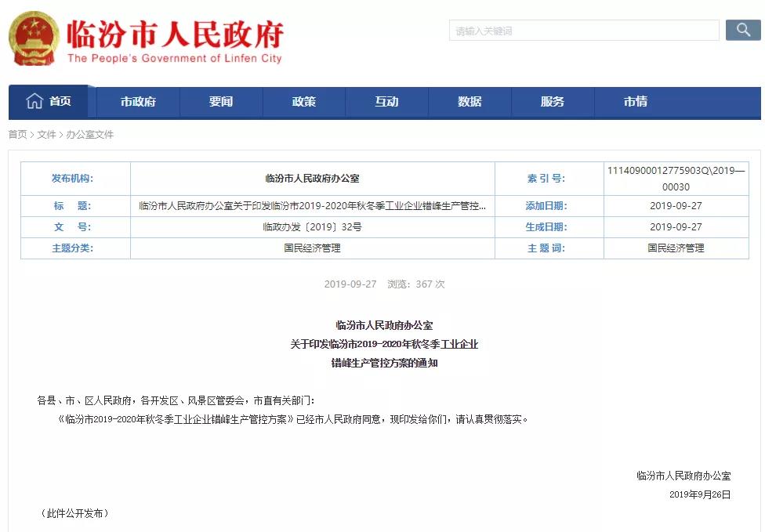765x532 pixels.
Task: Open the 服务 navigation tab
Action: (553, 102)
